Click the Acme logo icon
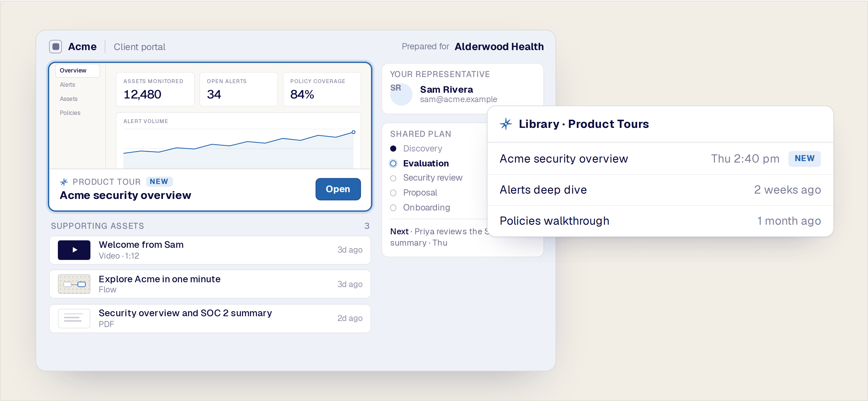Image resolution: width=868 pixels, height=401 pixels. coord(56,46)
